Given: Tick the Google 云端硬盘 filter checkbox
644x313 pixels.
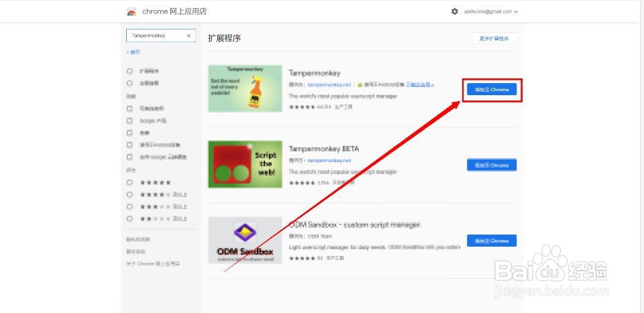Looking at the screenshot, I should pyautogui.click(x=129, y=157).
